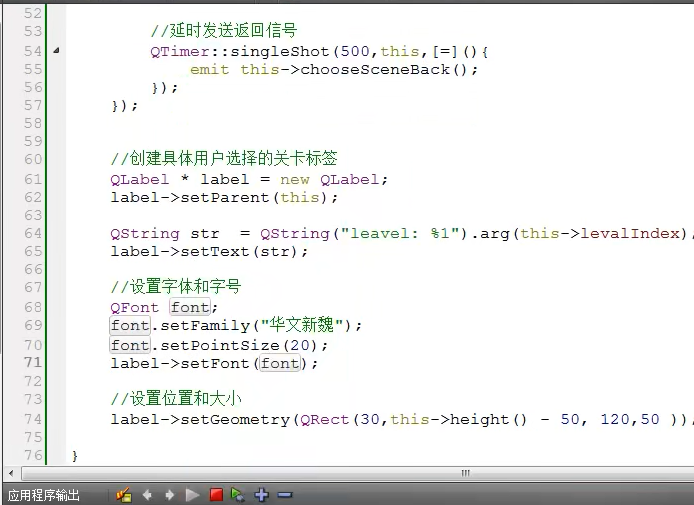
Task: Click the number 500 on line 54
Action: point(355,51)
